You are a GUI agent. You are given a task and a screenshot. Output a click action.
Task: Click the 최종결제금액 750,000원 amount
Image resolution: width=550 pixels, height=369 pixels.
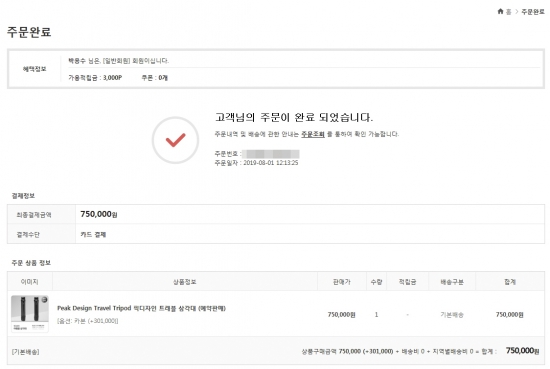click(x=99, y=214)
